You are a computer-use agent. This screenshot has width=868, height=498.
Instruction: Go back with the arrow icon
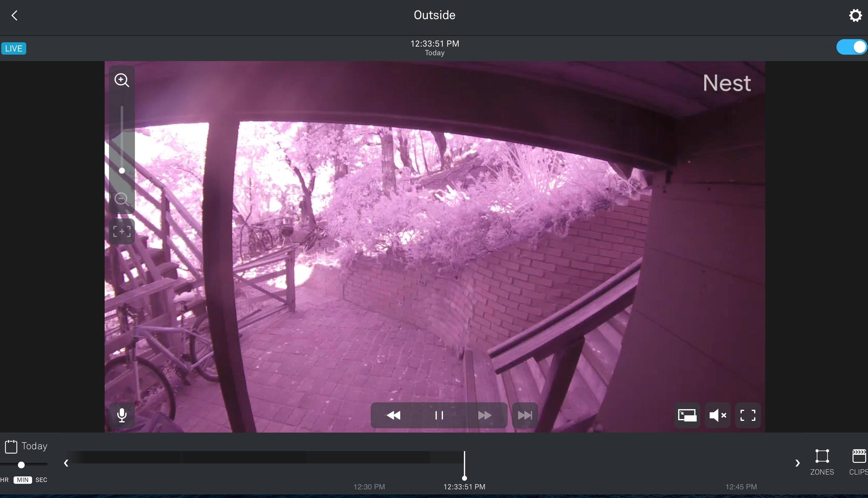click(15, 15)
